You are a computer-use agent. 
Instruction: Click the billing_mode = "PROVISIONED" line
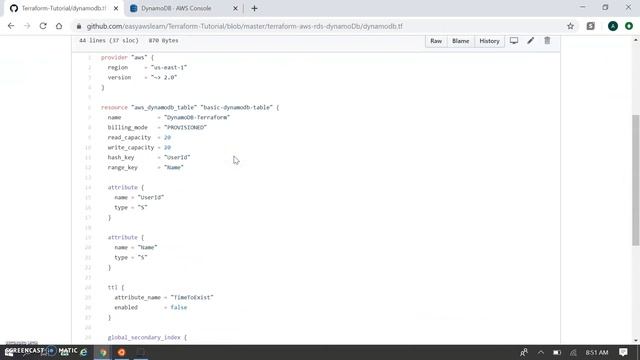157,127
